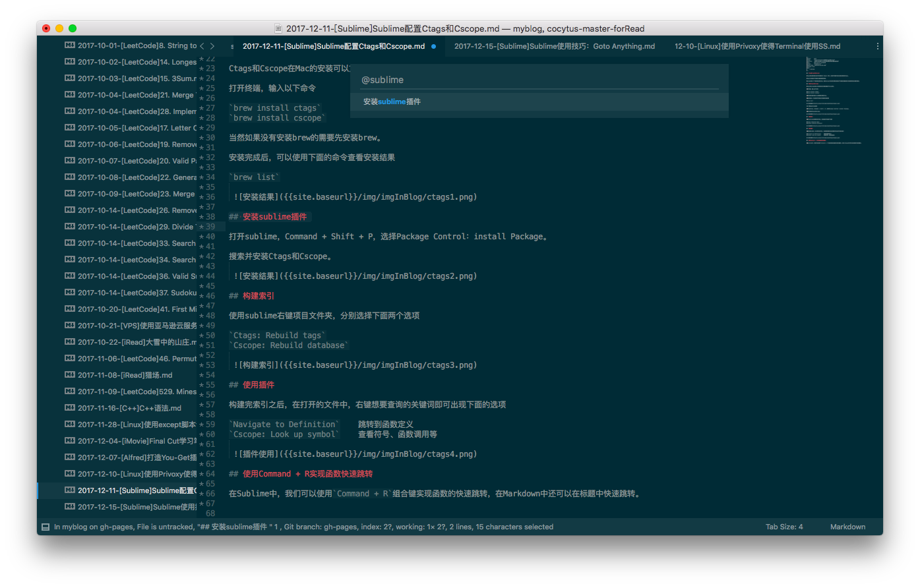920x588 pixels.
Task: Open the tab overflow menu with three dots
Action: coord(877,46)
